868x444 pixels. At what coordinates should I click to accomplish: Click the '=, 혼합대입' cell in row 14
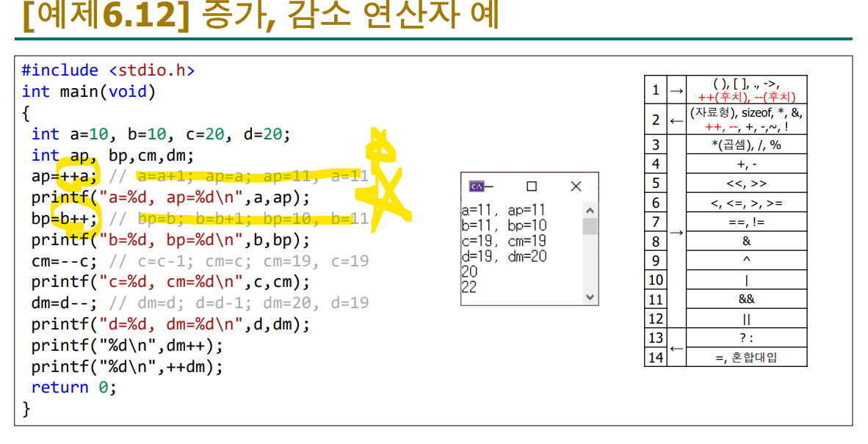click(x=746, y=357)
